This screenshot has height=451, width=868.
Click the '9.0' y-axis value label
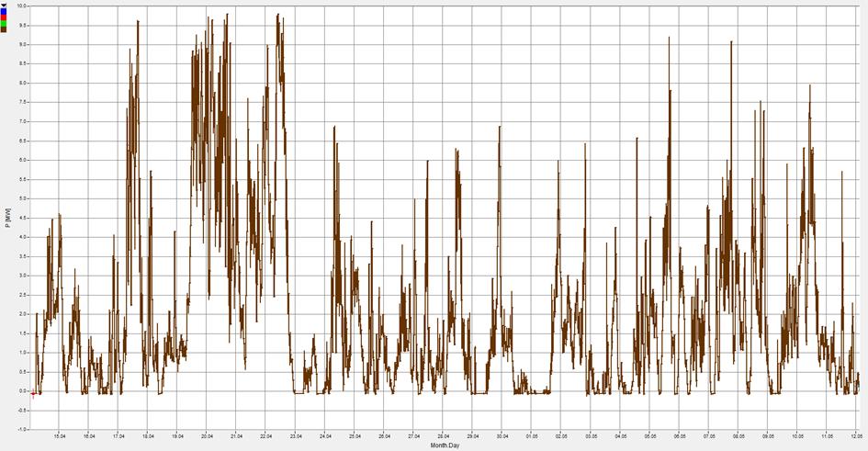(23, 44)
